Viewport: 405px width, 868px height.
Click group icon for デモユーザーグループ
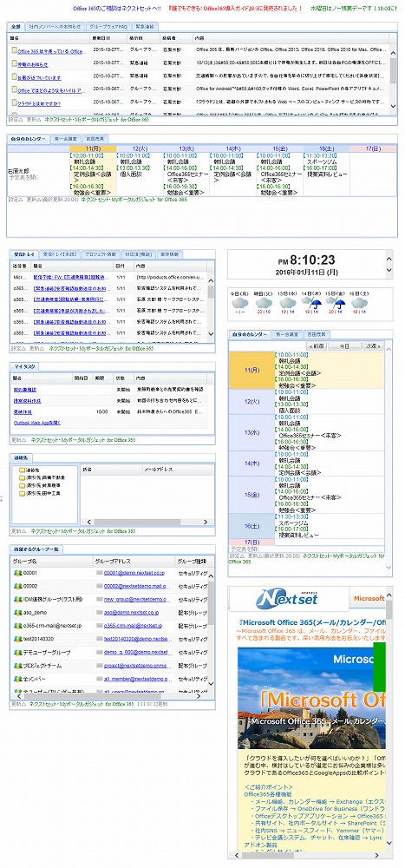coord(17,652)
